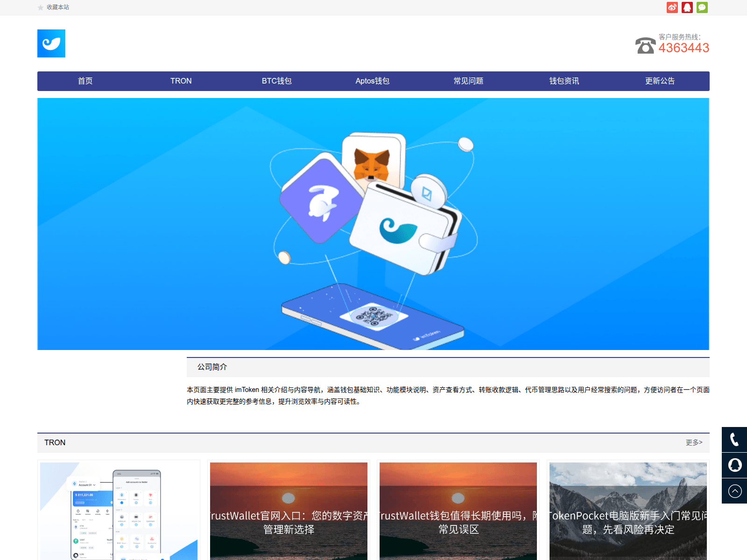Click the telephone hotline icon
The width and height of the screenshot is (747, 560).
pos(645,45)
